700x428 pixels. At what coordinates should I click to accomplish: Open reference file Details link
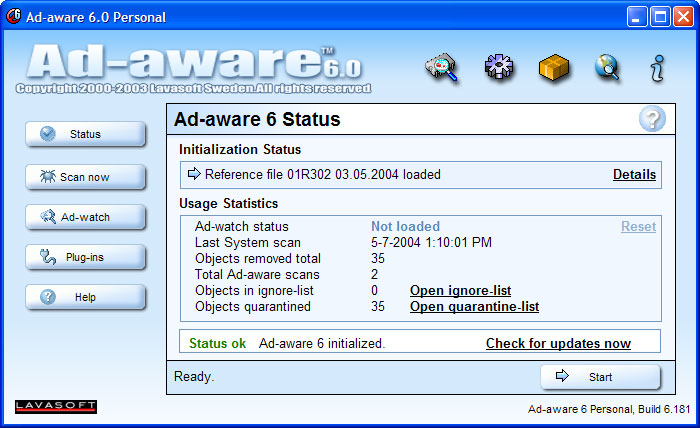(x=634, y=175)
